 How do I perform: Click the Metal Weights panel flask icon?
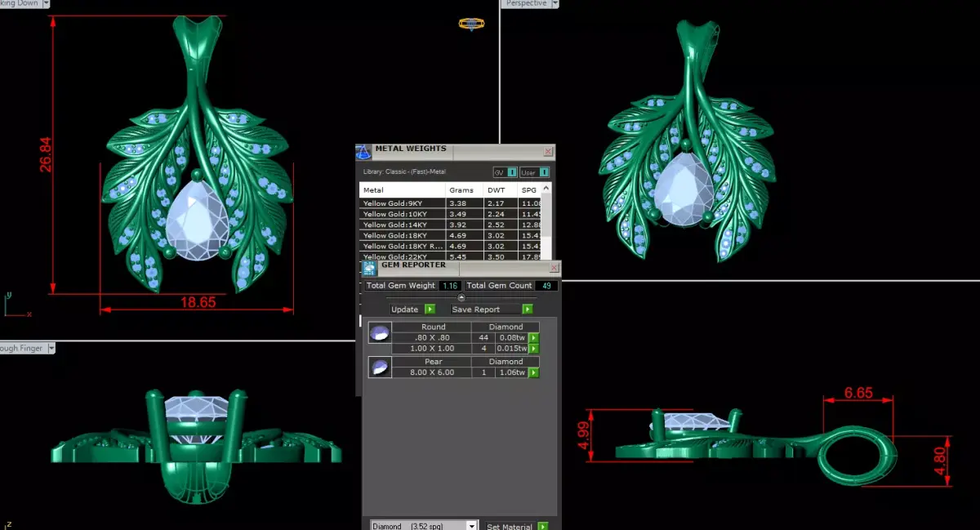[x=363, y=152]
